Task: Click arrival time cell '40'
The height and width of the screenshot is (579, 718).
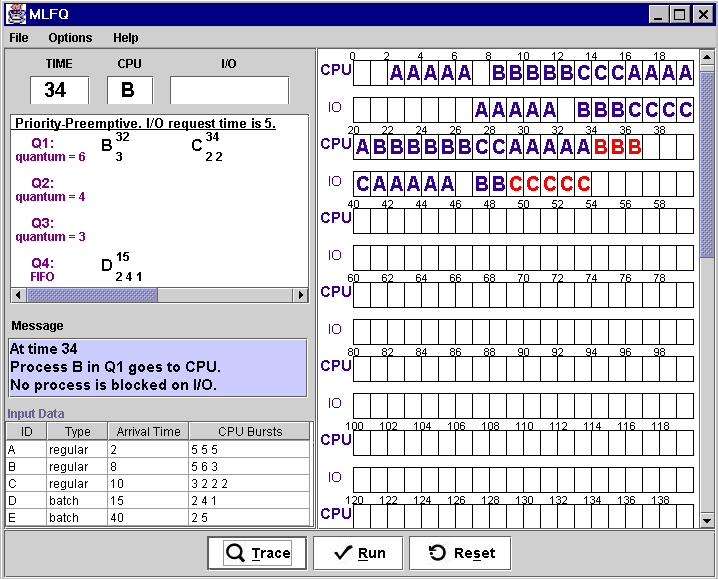Action: (148, 517)
